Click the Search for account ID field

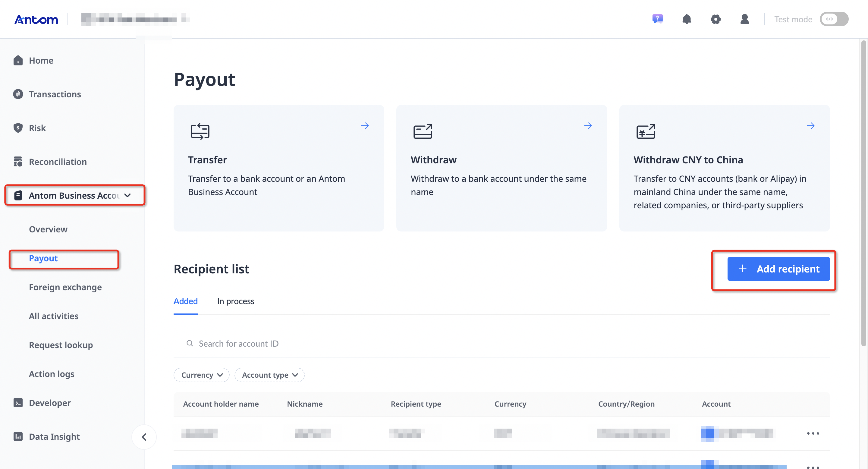[x=502, y=343]
